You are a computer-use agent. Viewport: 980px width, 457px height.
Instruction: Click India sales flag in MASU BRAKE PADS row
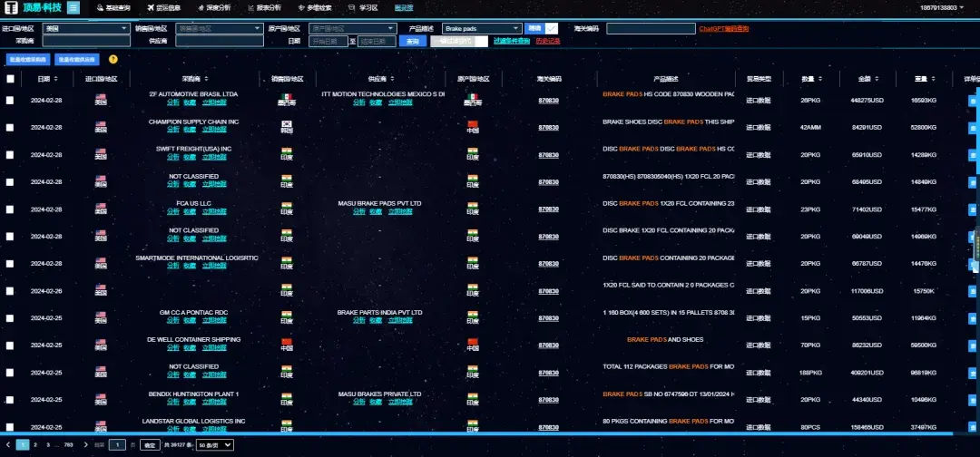point(287,206)
